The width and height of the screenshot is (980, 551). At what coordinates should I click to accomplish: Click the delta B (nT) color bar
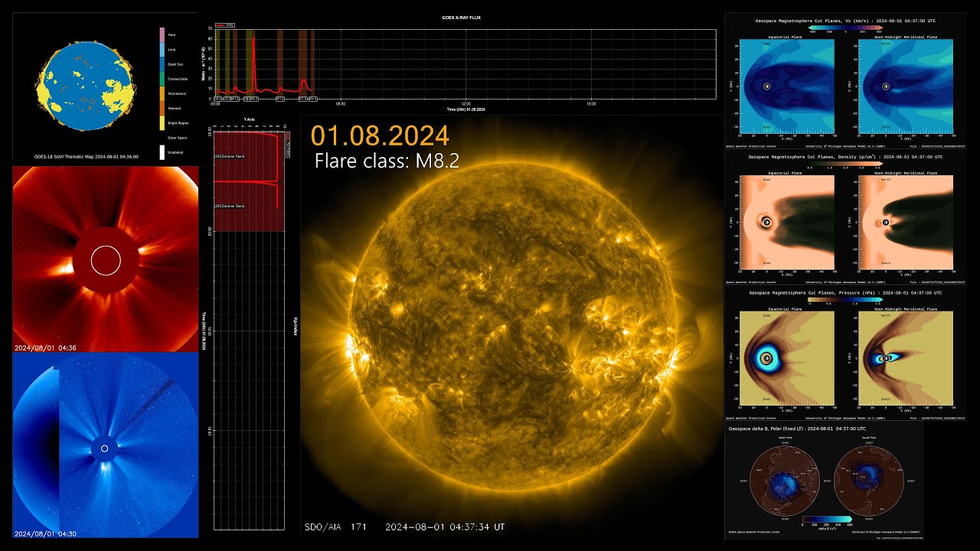click(x=827, y=519)
